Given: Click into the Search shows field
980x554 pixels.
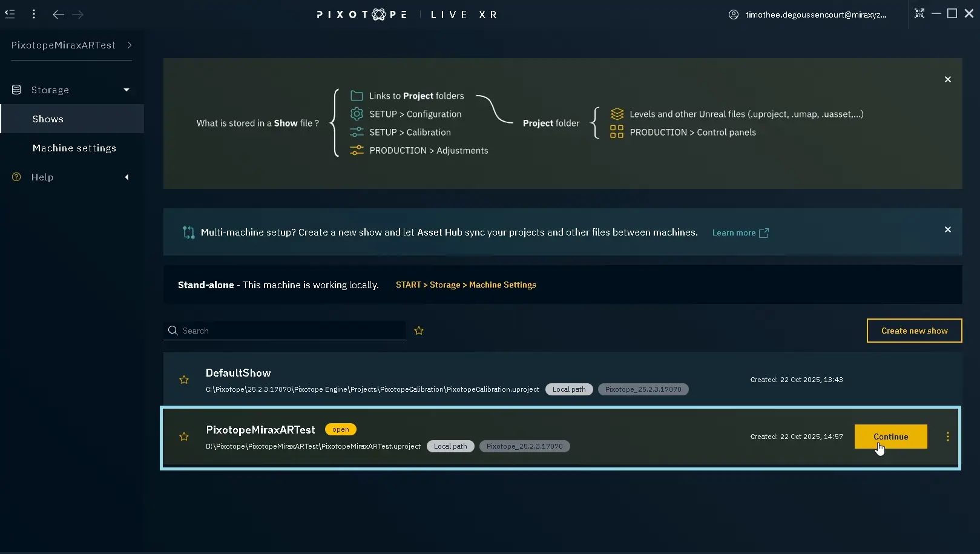Looking at the screenshot, I should [291, 331].
